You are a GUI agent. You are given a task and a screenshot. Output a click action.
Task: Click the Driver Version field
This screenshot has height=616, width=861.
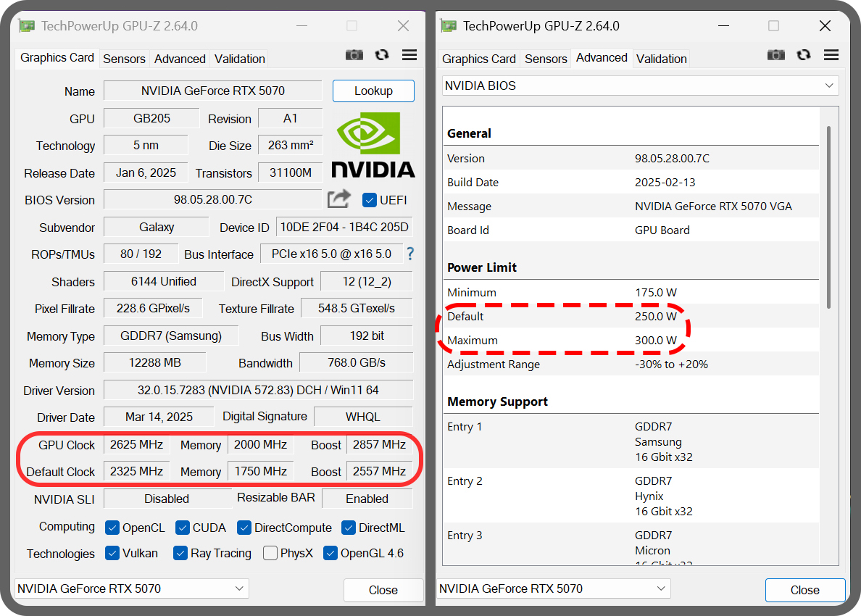pyautogui.click(x=258, y=390)
